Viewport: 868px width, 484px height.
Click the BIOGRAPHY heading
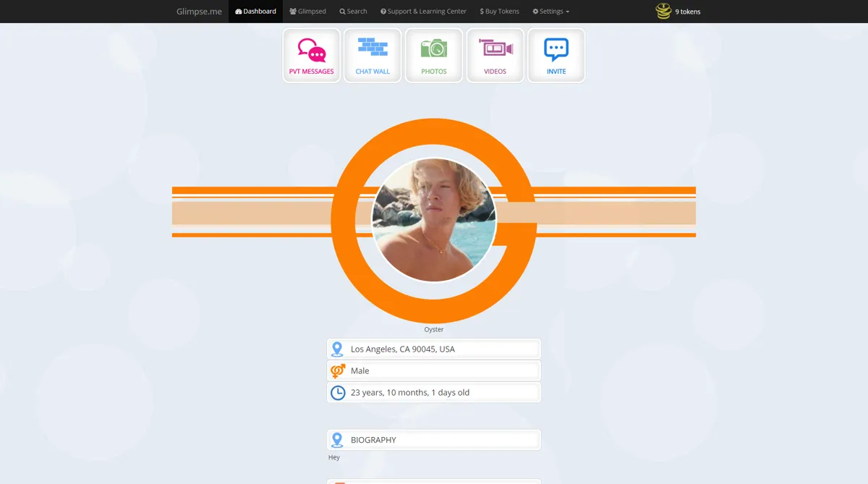(x=373, y=440)
